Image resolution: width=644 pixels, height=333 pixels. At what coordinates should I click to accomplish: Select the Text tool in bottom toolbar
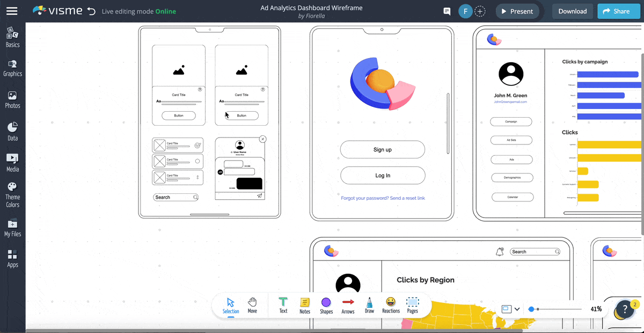point(283,305)
